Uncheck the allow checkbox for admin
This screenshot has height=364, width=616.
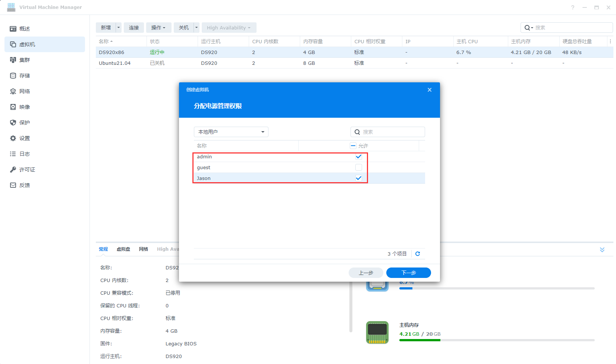click(x=359, y=157)
